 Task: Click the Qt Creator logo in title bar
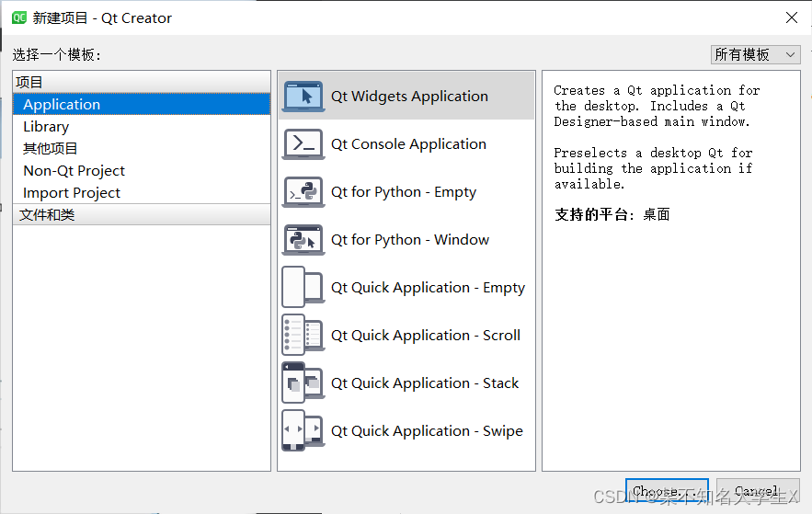19,17
